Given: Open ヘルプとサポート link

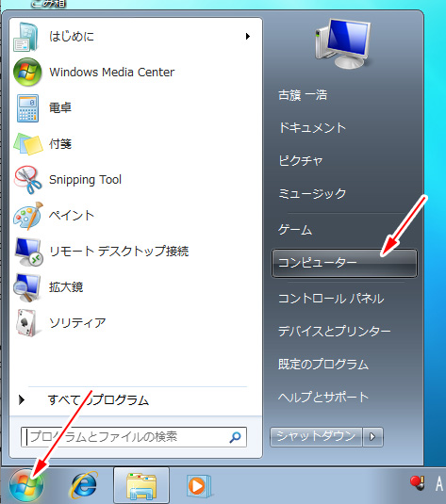Looking at the screenshot, I should click(323, 397).
